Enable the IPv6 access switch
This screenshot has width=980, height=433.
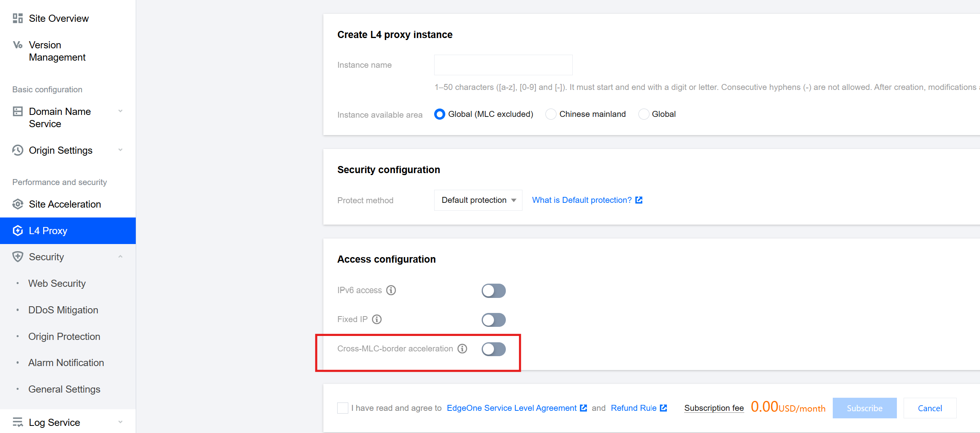494,291
